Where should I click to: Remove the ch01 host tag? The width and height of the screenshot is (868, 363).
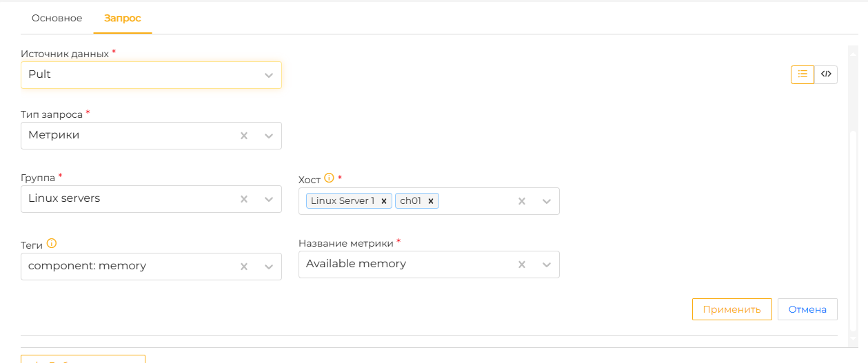coord(430,201)
